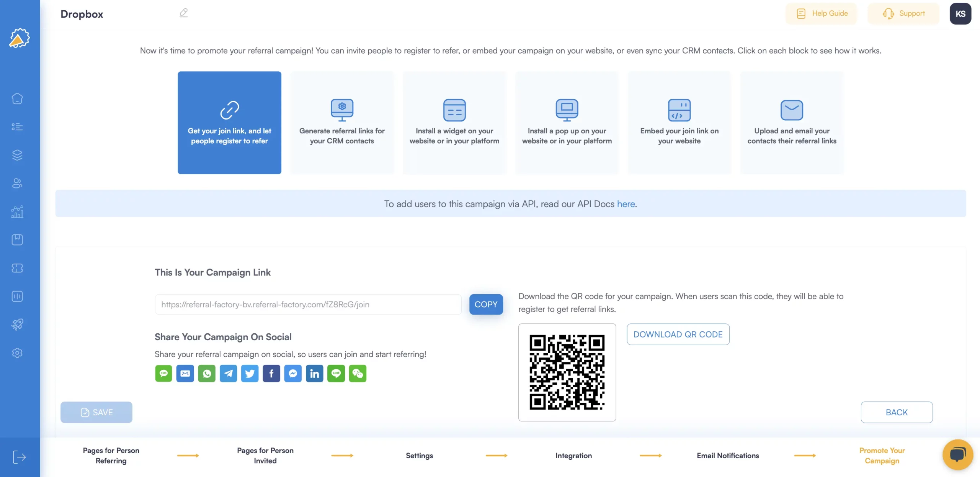
Task: Select upload and email contacts icon
Action: click(x=792, y=110)
